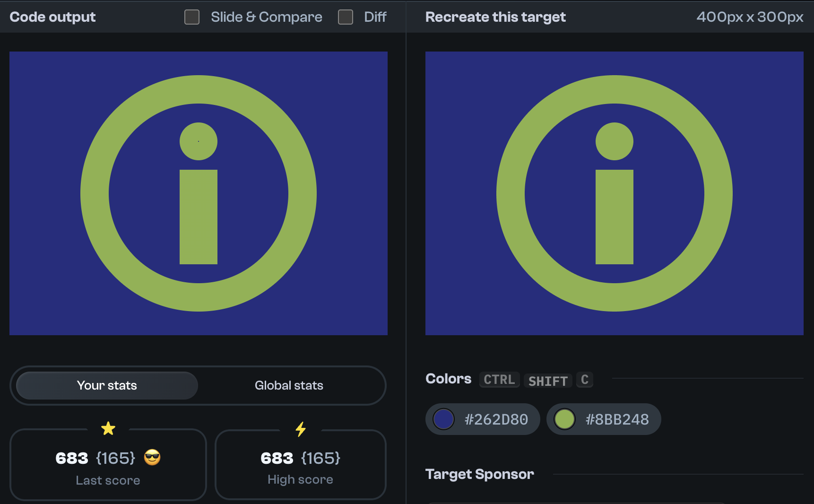Click the Last score label
This screenshot has width=814, height=504.
click(108, 480)
